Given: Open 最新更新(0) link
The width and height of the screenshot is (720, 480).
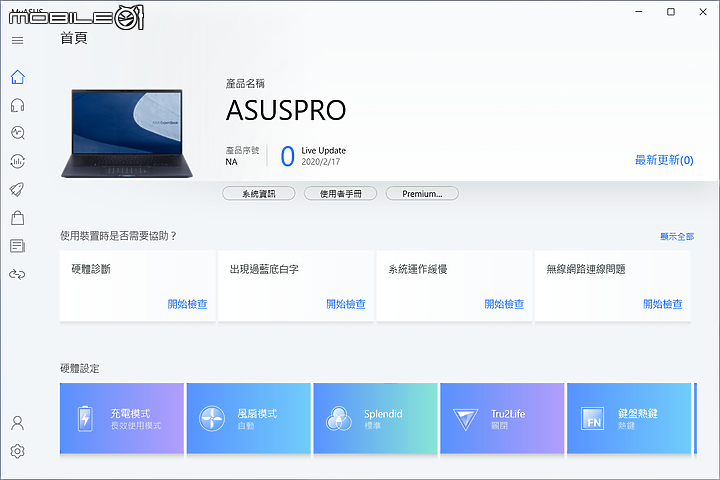Looking at the screenshot, I should tap(664, 160).
